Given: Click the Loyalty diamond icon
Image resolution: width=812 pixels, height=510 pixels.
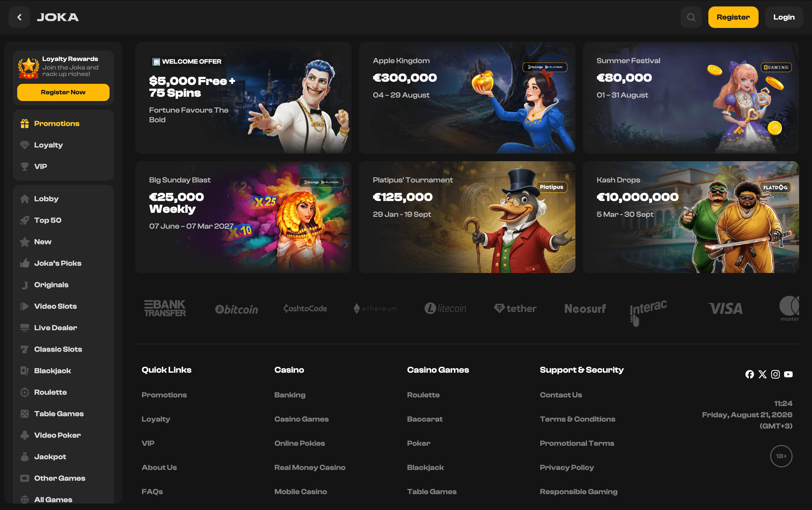Looking at the screenshot, I should 25,145.
